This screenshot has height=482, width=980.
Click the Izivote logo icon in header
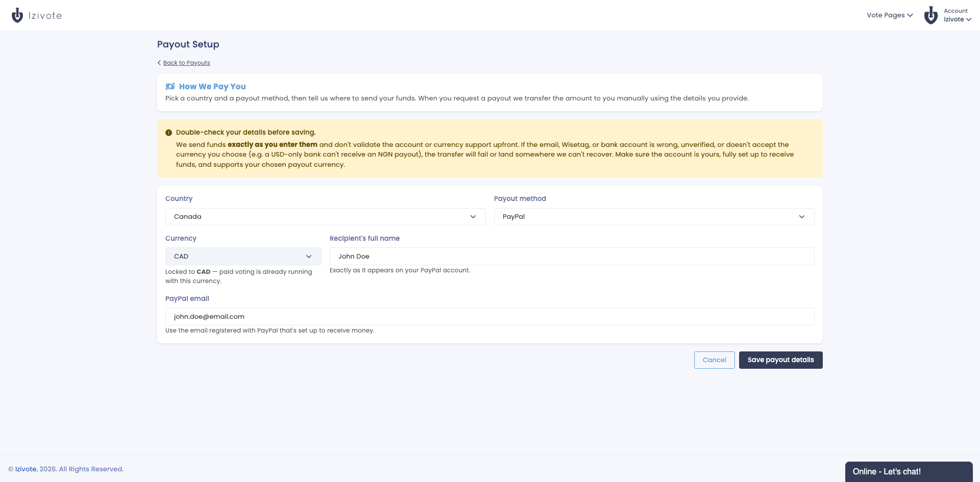(17, 15)
